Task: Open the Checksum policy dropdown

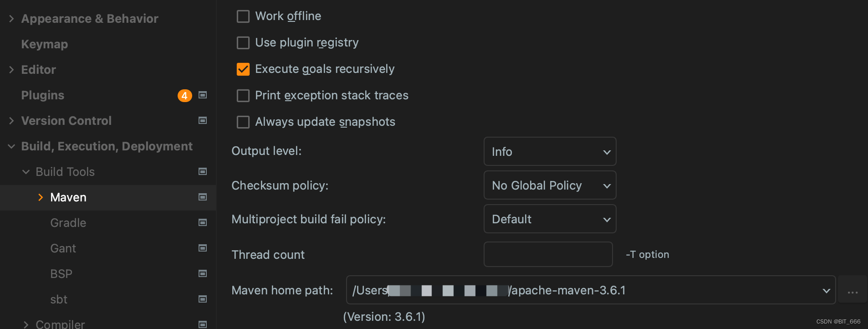Action: [x=550, y=185]
